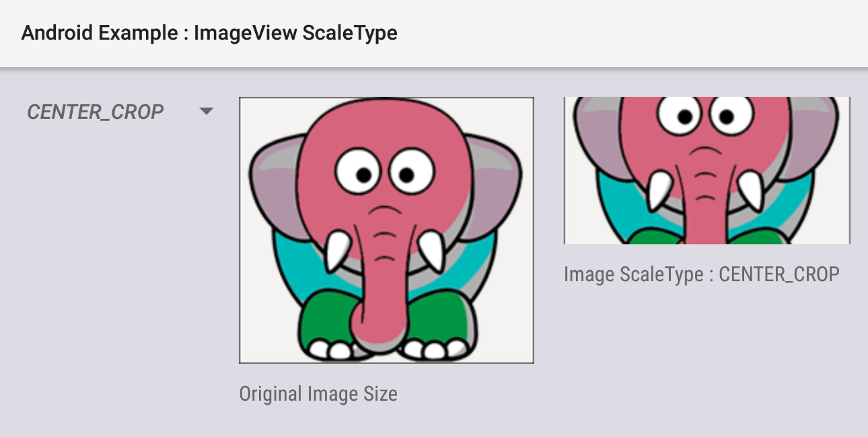
Task: Open the CENTER_CROP scale type spinner
Action: click(x=120, y=112)
